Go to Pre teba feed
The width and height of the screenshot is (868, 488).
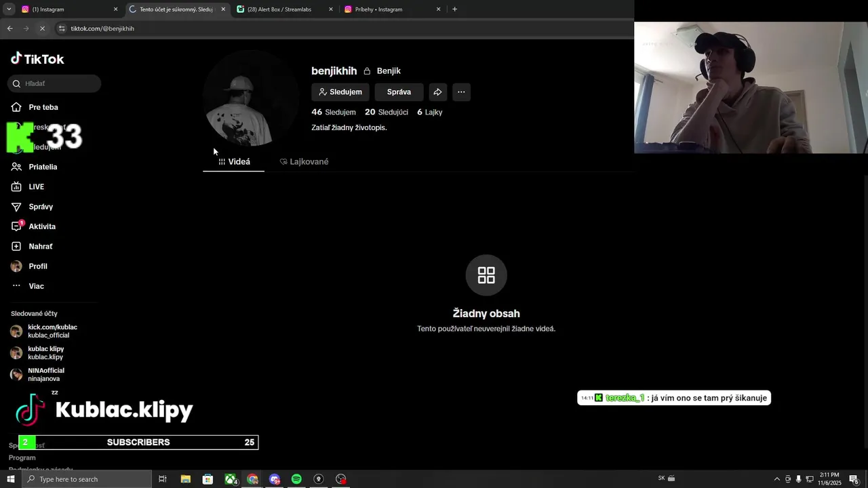pyautogui.click(x=43, y=107)
